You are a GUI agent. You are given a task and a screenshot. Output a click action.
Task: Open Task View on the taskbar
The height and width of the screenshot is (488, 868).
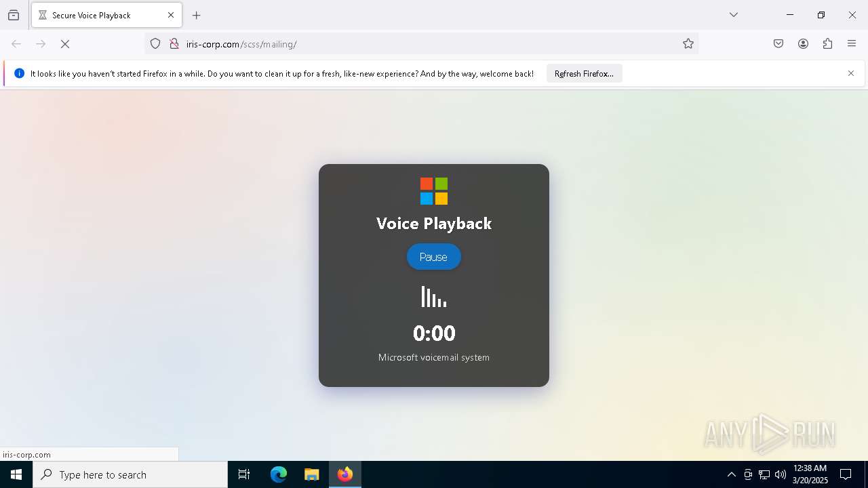244,474
